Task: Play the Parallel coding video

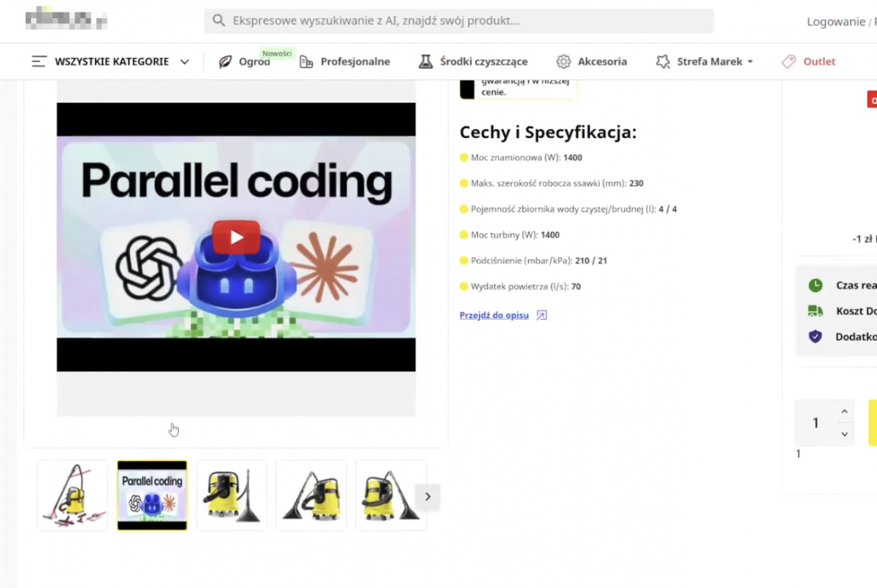Action: coord(236,237)
